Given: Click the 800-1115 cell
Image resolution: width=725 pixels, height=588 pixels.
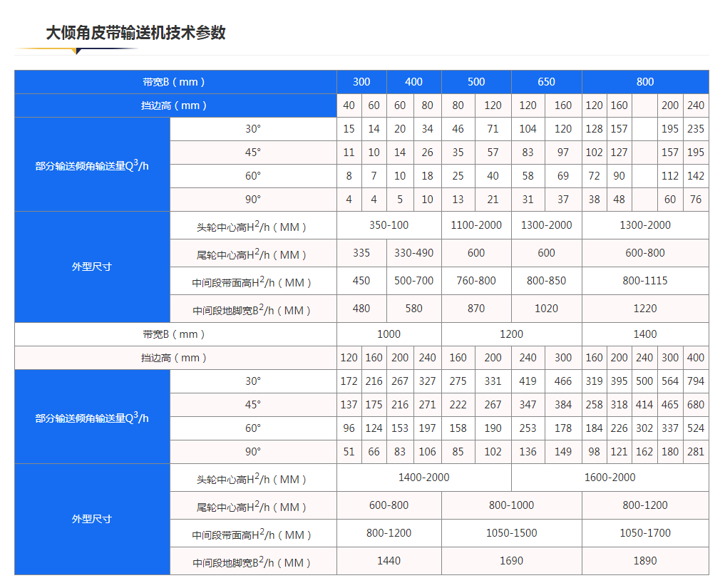Looking at the screenshot, I should pyautogui.click(x=645, y=281).
